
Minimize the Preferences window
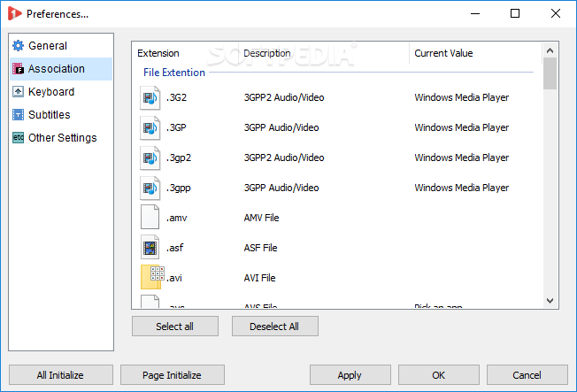coord(475,13)
